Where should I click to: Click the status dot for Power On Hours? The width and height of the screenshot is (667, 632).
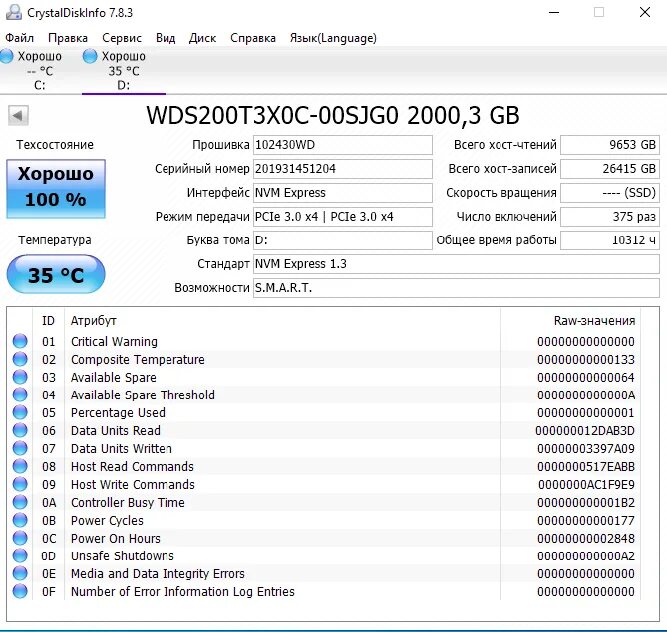click(20, 538)
